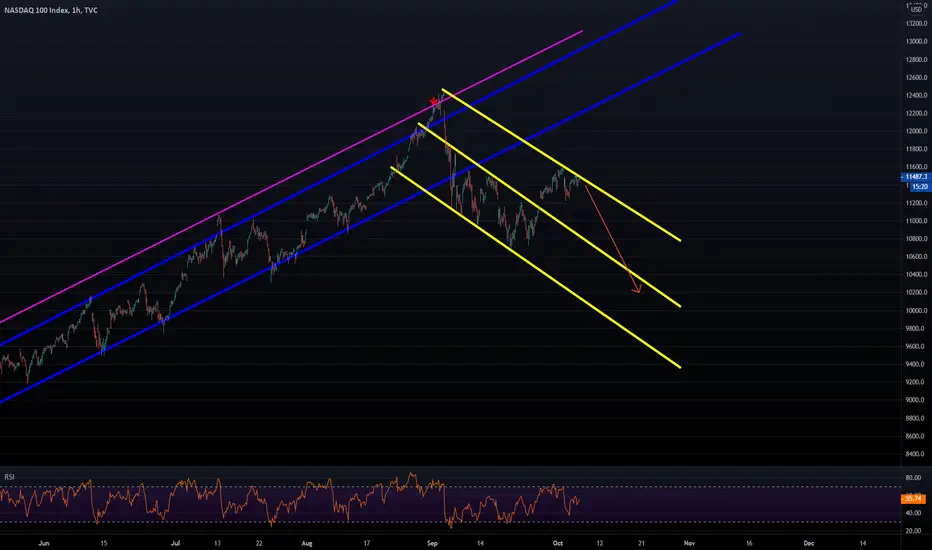Click the Oct date on time axis
932x550 pixels.
pyautogui.click(x=558, y=543)
